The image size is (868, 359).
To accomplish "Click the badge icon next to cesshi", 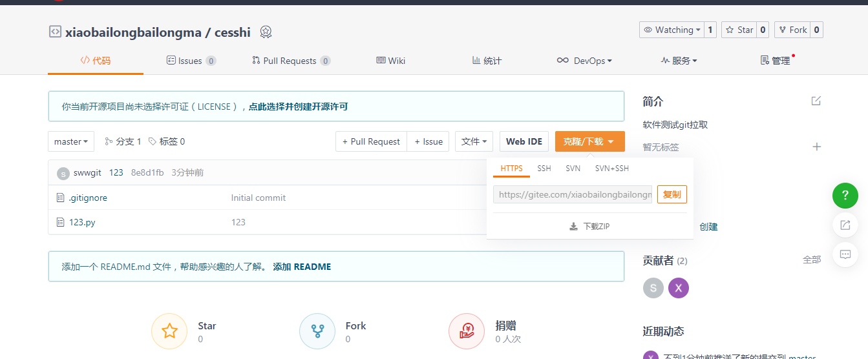I will coord(266,32).
